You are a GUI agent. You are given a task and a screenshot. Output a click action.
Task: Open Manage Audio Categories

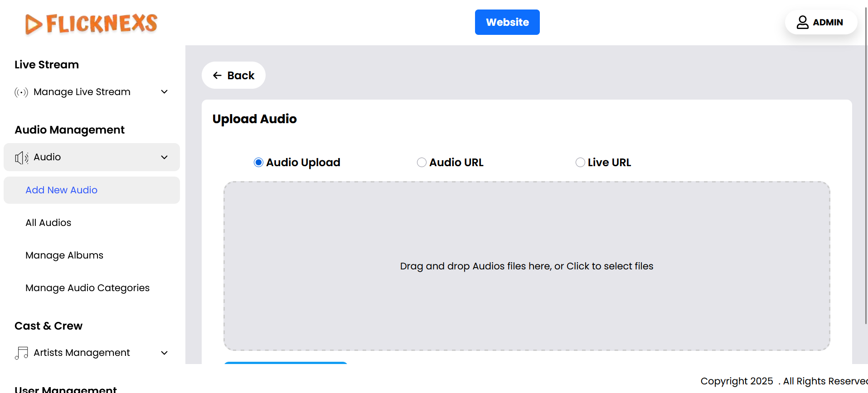coord(87,288)
